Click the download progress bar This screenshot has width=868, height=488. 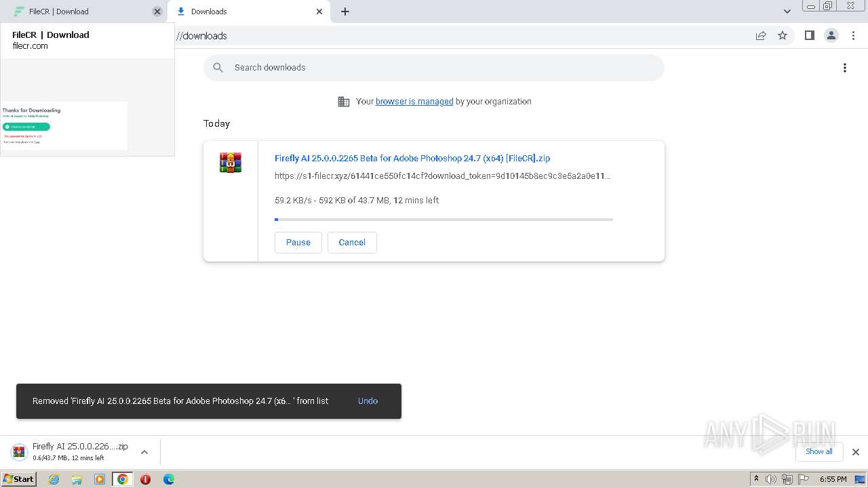(443, 220)
